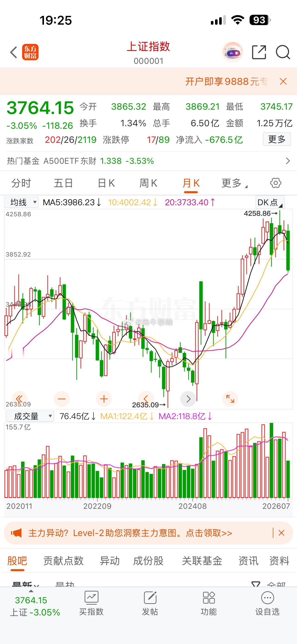Tap the MA20 3733.40 label
Viewport: 297px width, 644px height.
(x=190, y=202)
